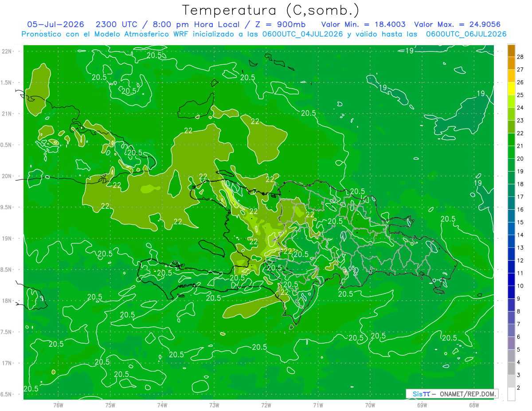The width and height of the screenshot is (532, 411).
Task: Click the '73W' longitude axis label
Action: (214, 405)
